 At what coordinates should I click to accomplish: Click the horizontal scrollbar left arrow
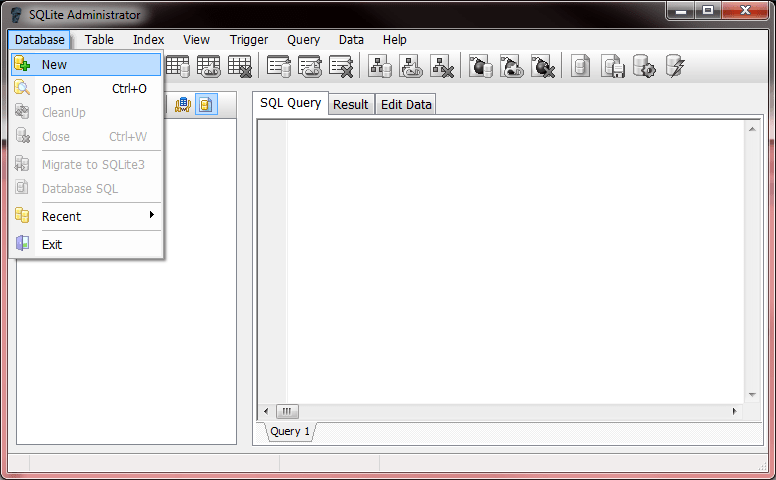pos(266,411)
